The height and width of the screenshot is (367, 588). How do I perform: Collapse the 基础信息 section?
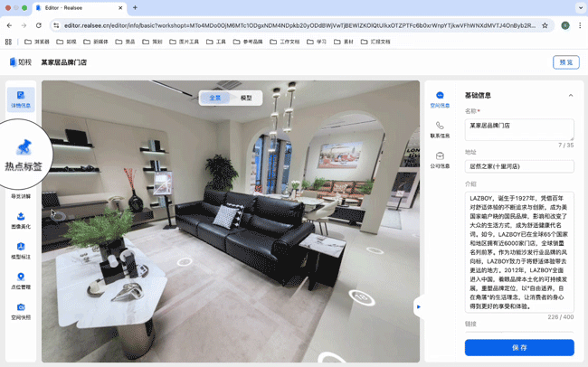[570, 95]
